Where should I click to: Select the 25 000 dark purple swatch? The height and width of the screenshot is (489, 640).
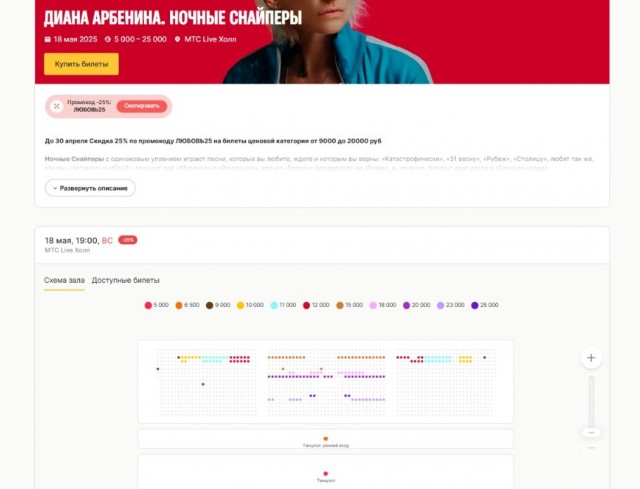click(x=475, y=305)
